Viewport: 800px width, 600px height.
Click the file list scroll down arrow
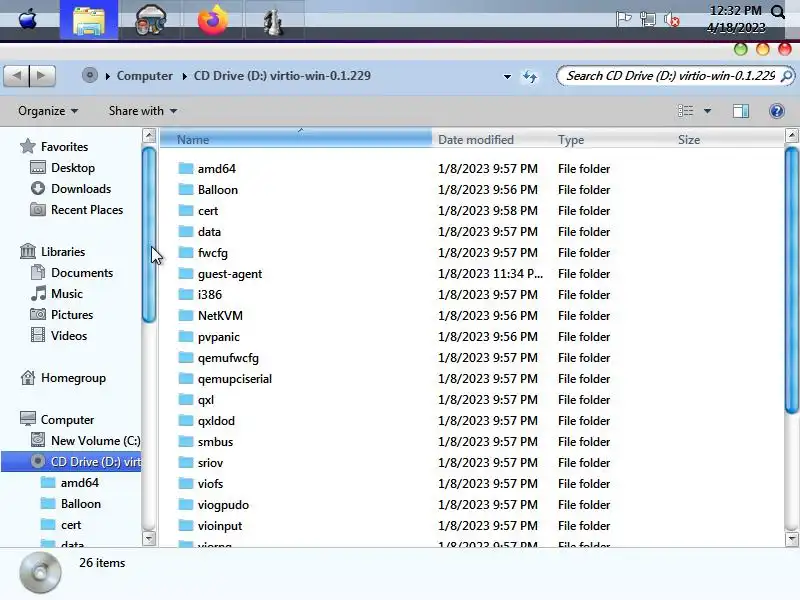(x=791, y=538)
